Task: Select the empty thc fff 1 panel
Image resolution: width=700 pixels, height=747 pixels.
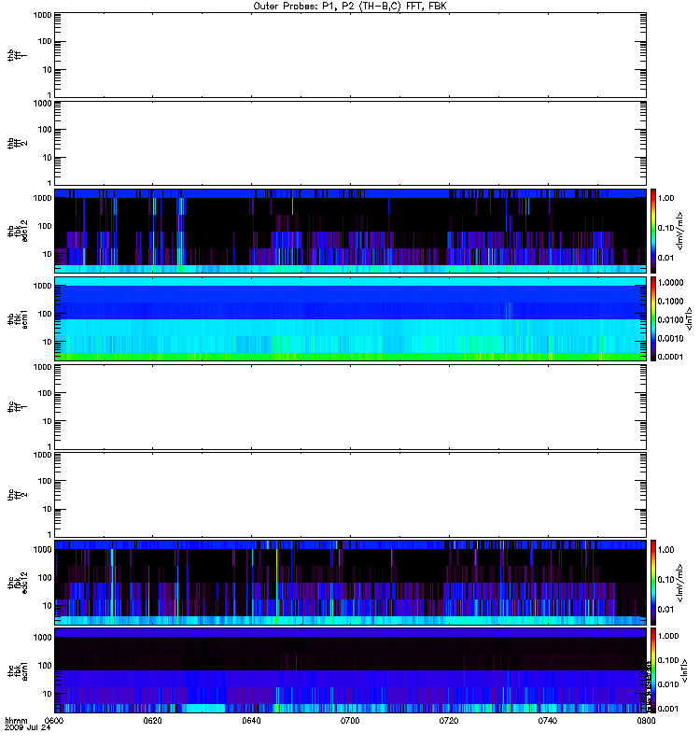Action: pos(350,407)
